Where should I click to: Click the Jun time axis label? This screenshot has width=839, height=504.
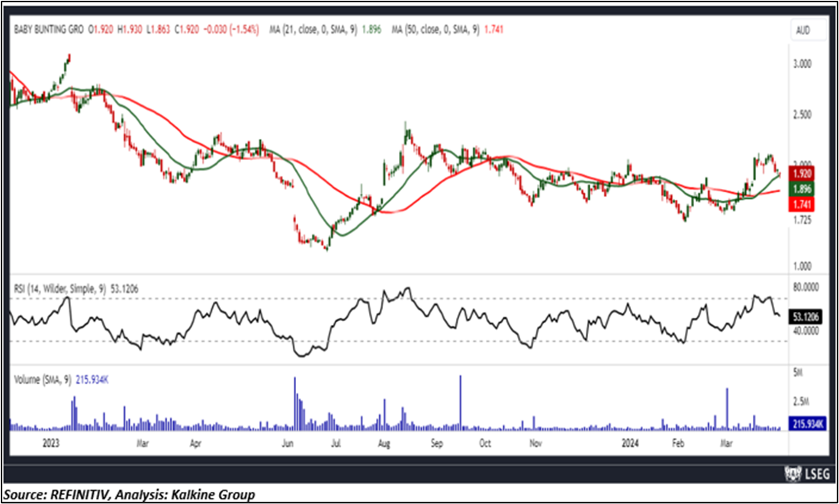[289, 444]
